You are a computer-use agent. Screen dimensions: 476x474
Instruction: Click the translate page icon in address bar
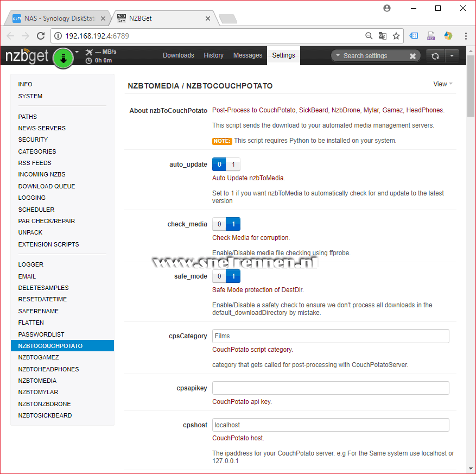383,36
